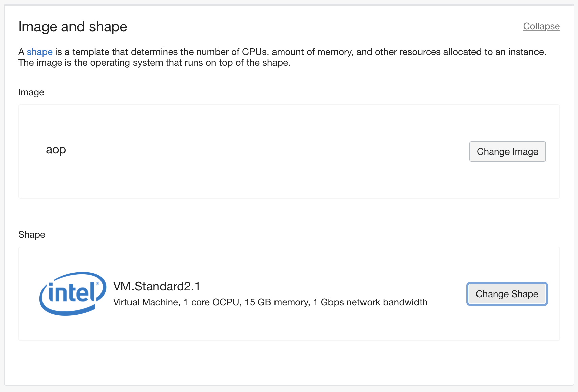The width and height of the screenshot is (578, 392).
Task: Collapse the Image and shape section
Action: click(541, 26)
